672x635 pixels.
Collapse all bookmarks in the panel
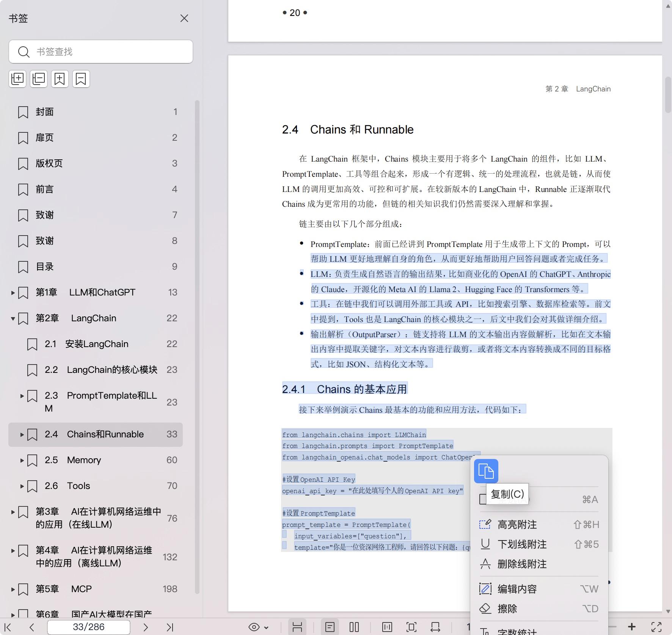(x=38, y=79)
